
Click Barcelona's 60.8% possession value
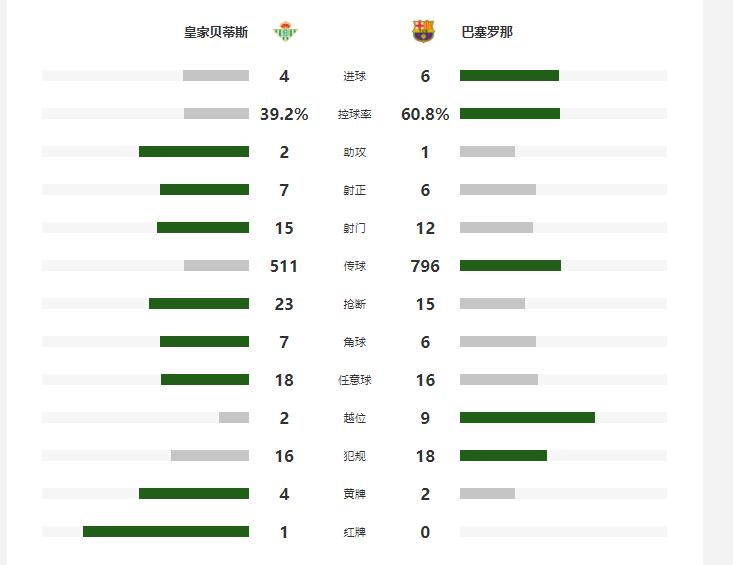(x=425, y=114)
